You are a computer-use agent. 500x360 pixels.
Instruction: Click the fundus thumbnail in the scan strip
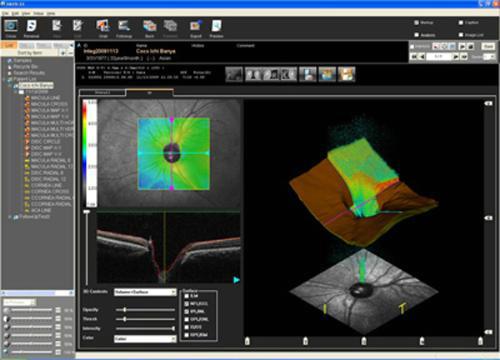click(234, 74)
